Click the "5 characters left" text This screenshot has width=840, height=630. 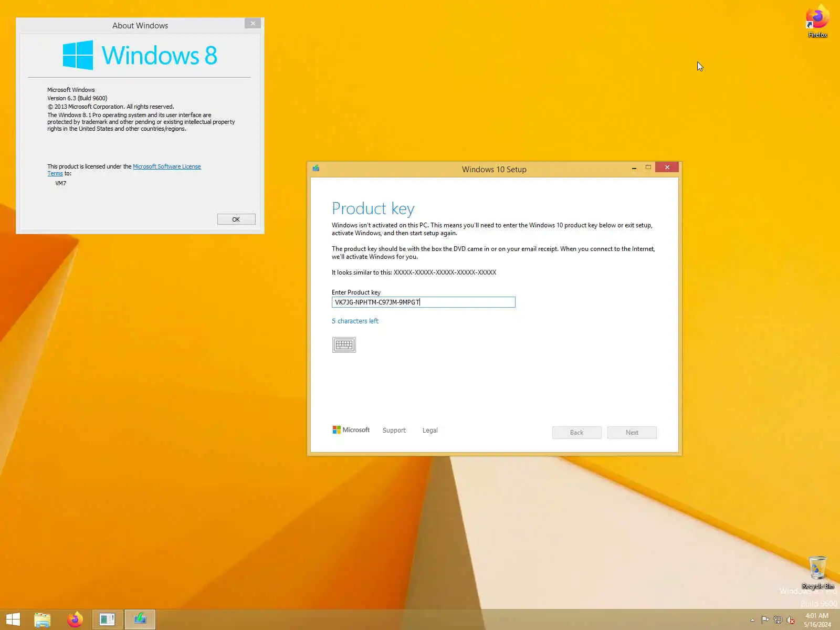(355, 321)
